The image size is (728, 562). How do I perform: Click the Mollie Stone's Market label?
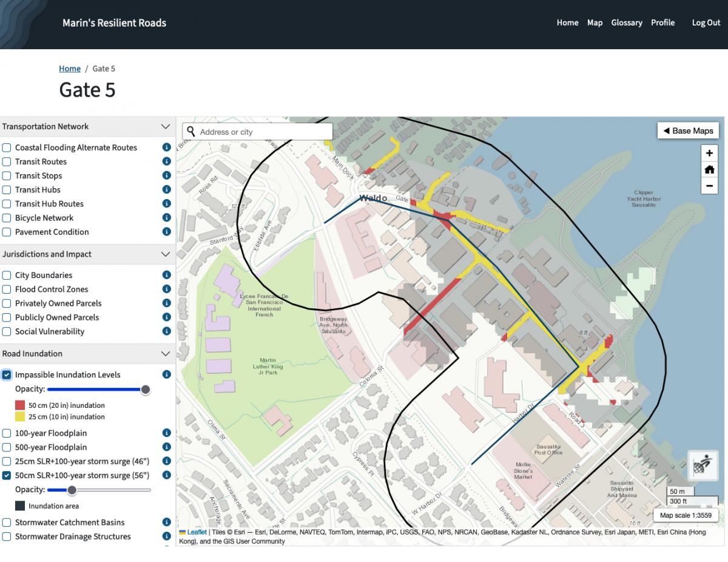coord(523,471)
